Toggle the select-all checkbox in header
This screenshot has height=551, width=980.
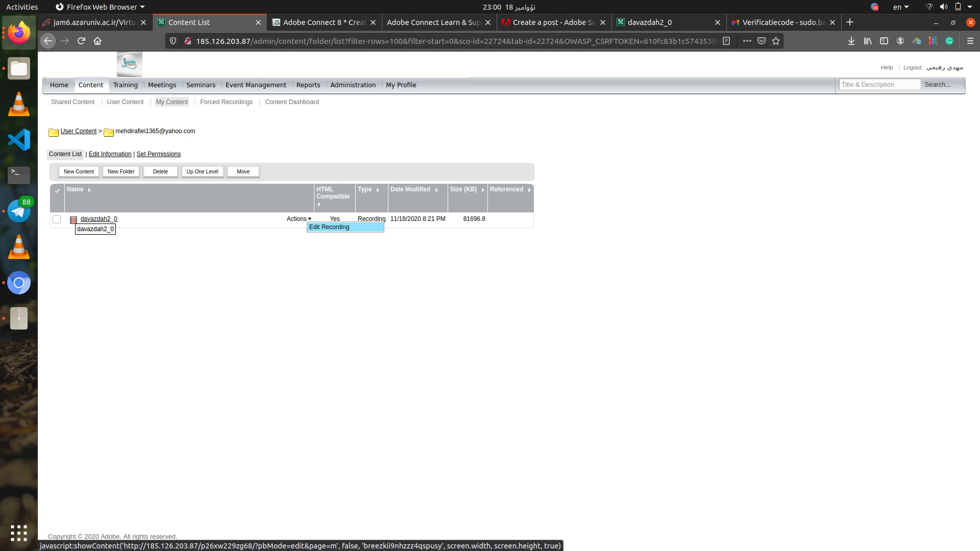click(57, 190)
